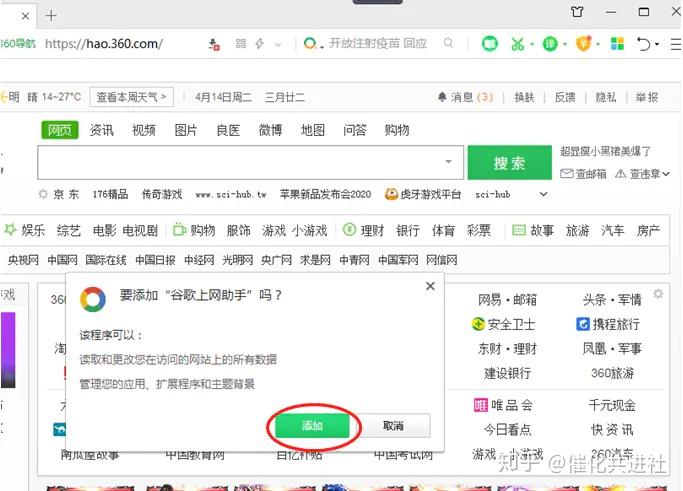The image size is (683, 491).
Task: Click the 反馈 link
Action: 565,97
